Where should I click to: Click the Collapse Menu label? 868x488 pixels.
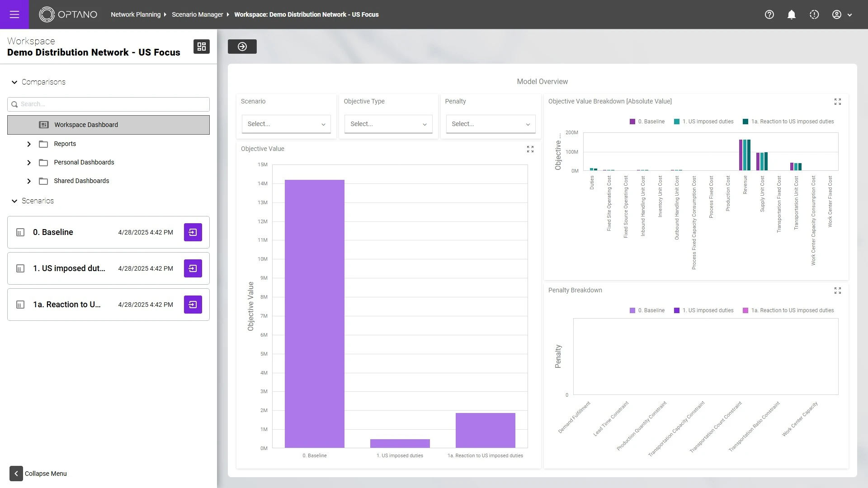pyautogui.click(x=46, y=474)
